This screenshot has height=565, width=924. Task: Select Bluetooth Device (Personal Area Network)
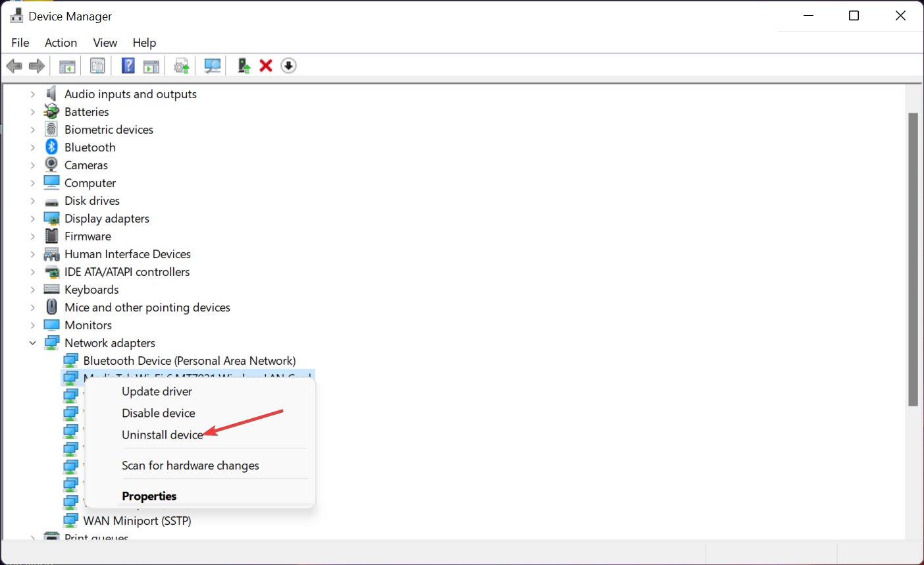click(x=190, y=361)
